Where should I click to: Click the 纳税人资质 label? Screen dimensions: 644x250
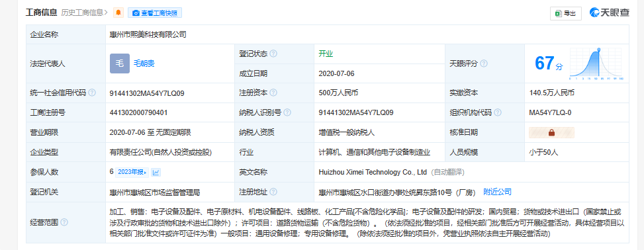[257, 132]
